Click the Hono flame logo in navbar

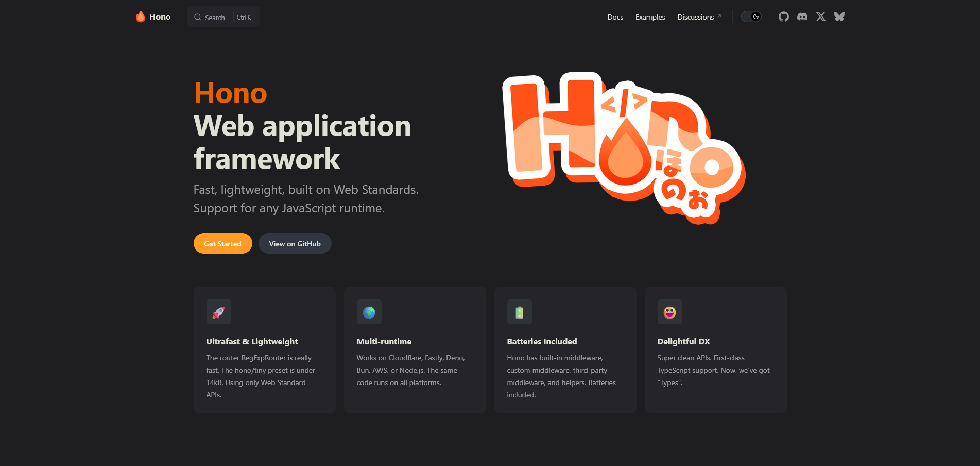coord(141,17)
